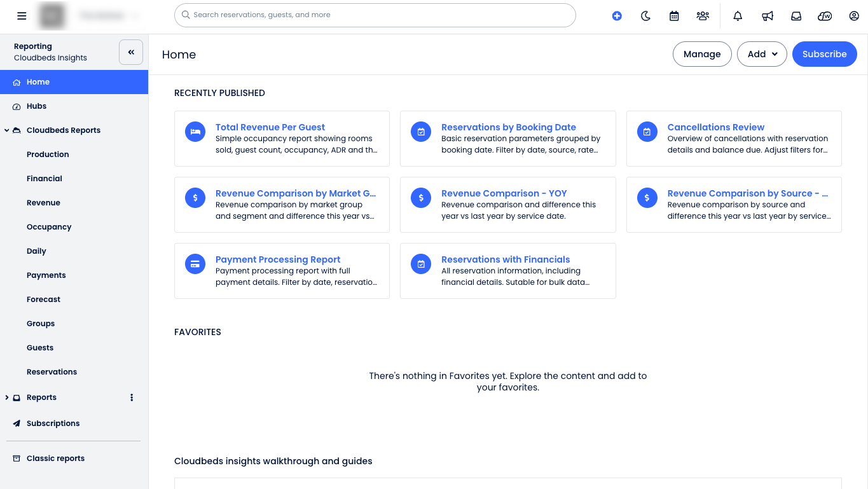Open the Add dropdown button
The width and height of the screenshot is (868, 489).
coord(762,54)
